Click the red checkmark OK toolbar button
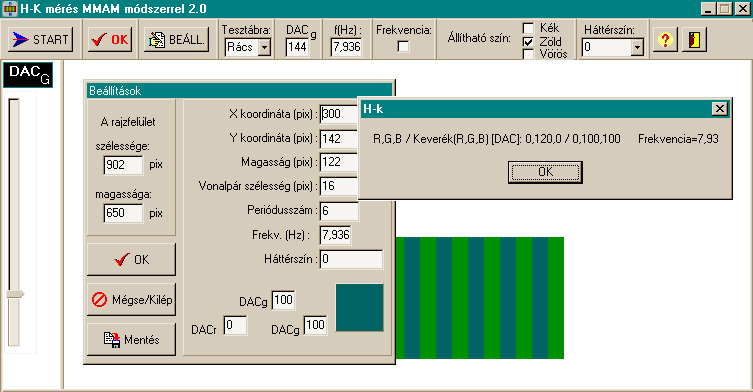Screen dimensions: 753x392 110,39
